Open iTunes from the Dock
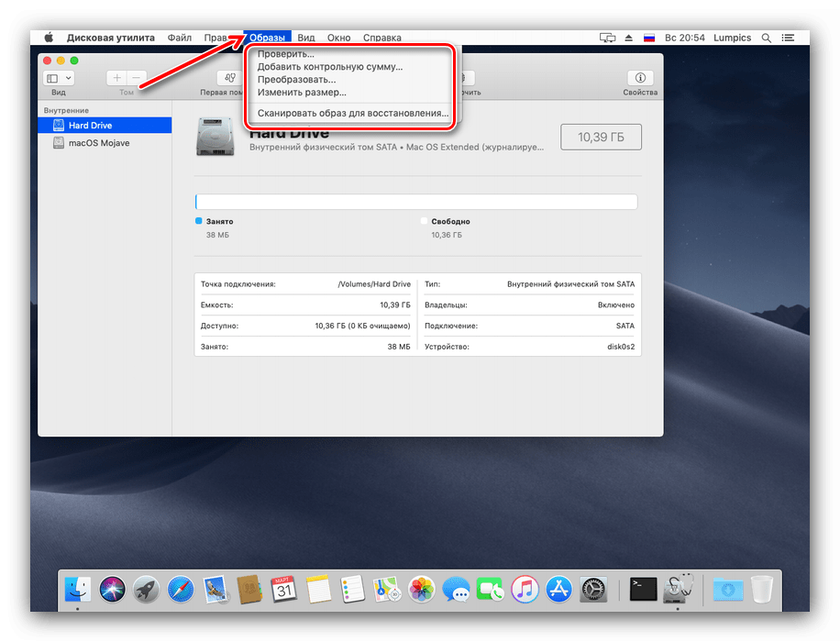This screenshot has width=840, height=642. tap(525, 589)
